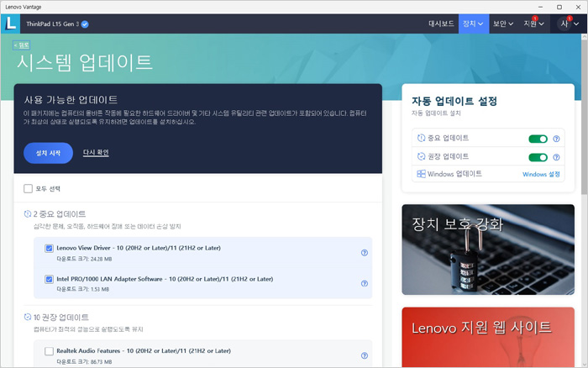Click help icon next to 권장 업데이트 toggle

tap(556, 156)
